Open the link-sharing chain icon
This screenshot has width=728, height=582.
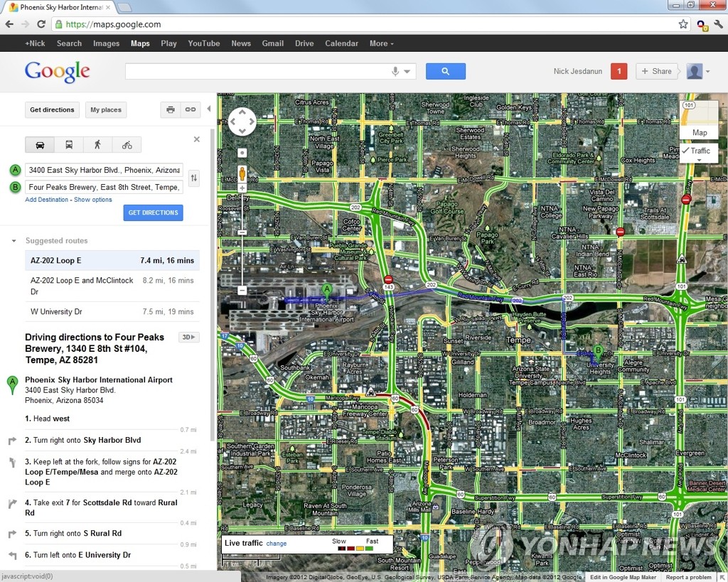190,109
